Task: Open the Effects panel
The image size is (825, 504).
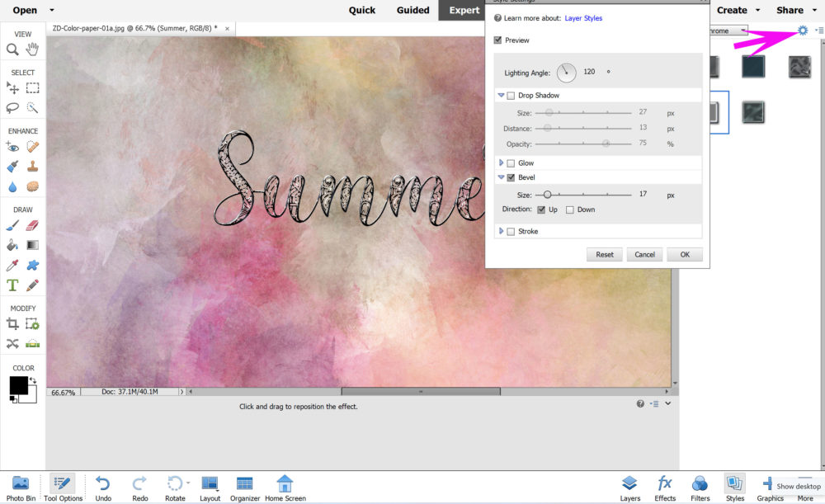Action: click(x=665, y=488)
